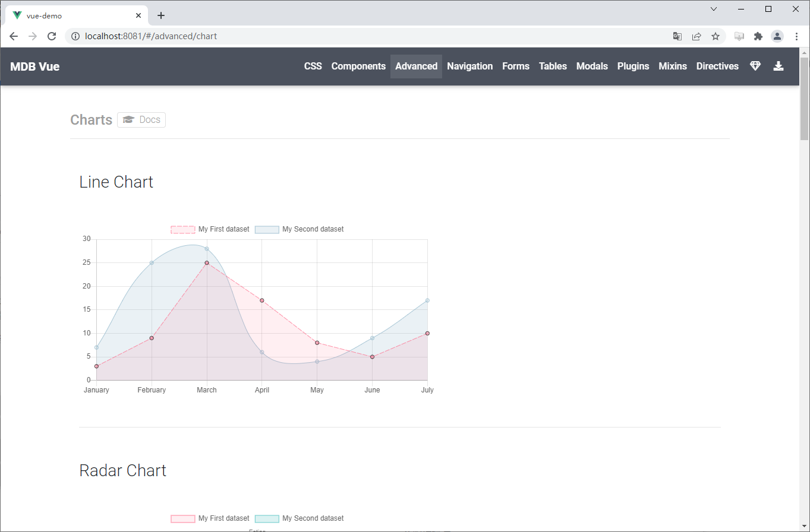The height and width of the screenshot is (532, 810).
Task: Click the browser forward arrow
Action: (x=33, y=36)
